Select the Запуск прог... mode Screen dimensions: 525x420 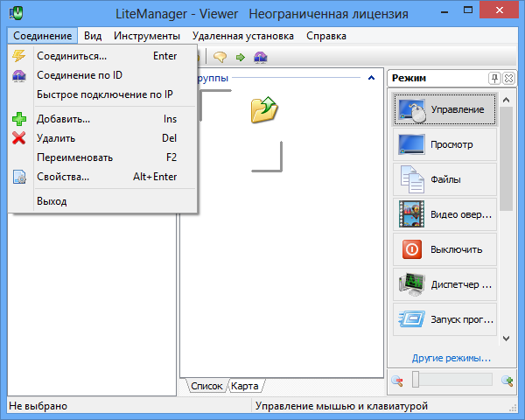[444, 319]
